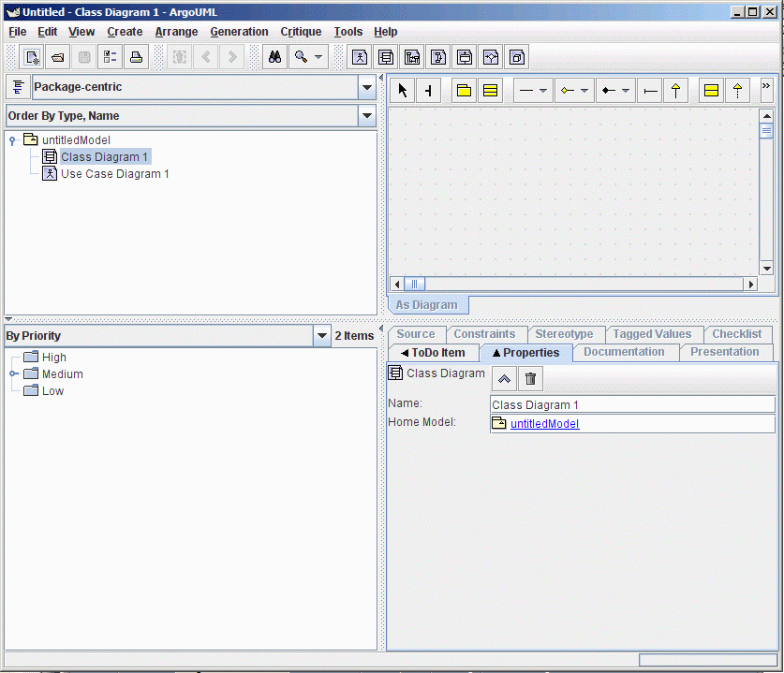
Task: Pick the New Class tool
Action: tap(491, 91)
